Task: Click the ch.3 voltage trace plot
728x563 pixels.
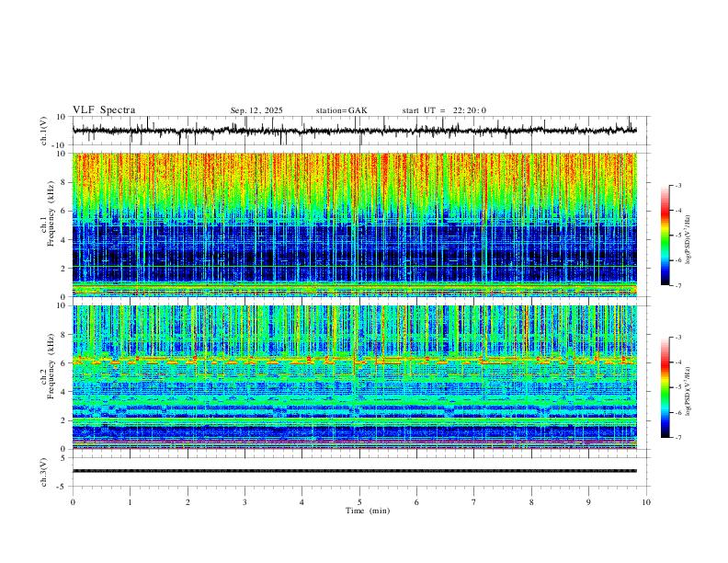Action: tap(355, 471)
